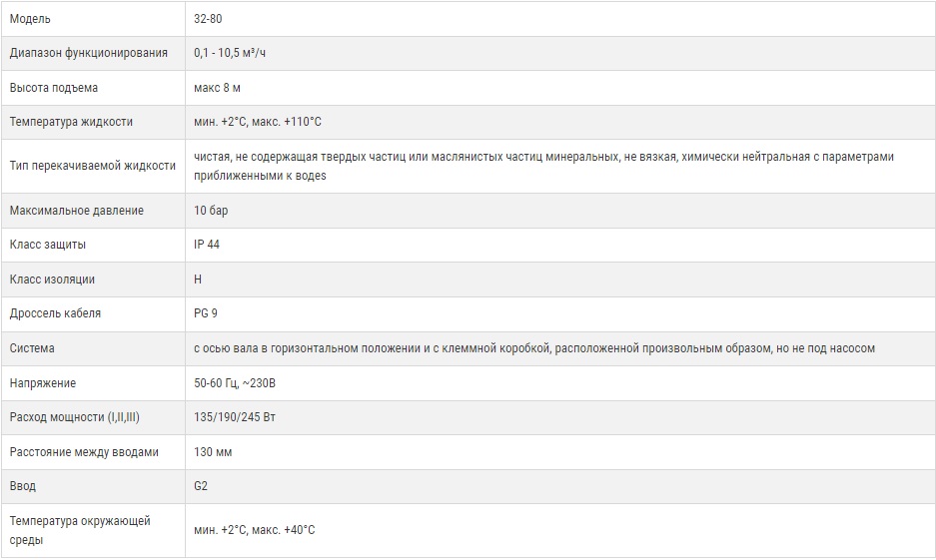936x560 pixels.
Task: Click the "Диапазон функционирования" label
Action: click(x=88, y=53)
